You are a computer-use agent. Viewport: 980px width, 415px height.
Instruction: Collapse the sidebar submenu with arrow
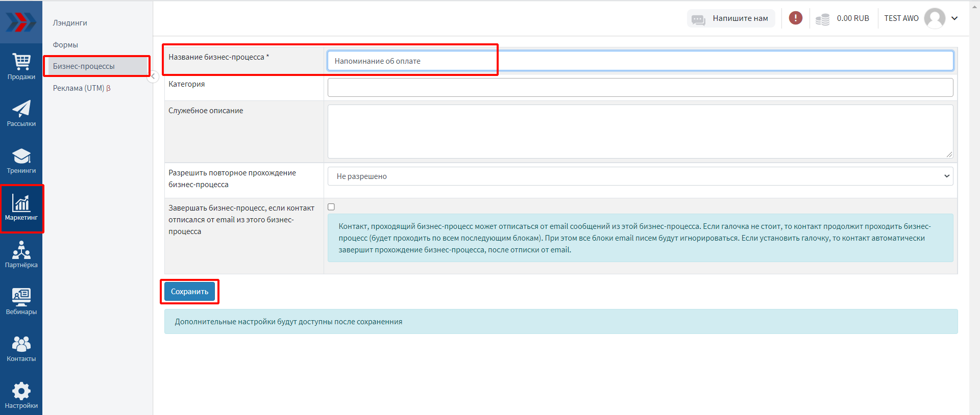click(x=153, y=76)
